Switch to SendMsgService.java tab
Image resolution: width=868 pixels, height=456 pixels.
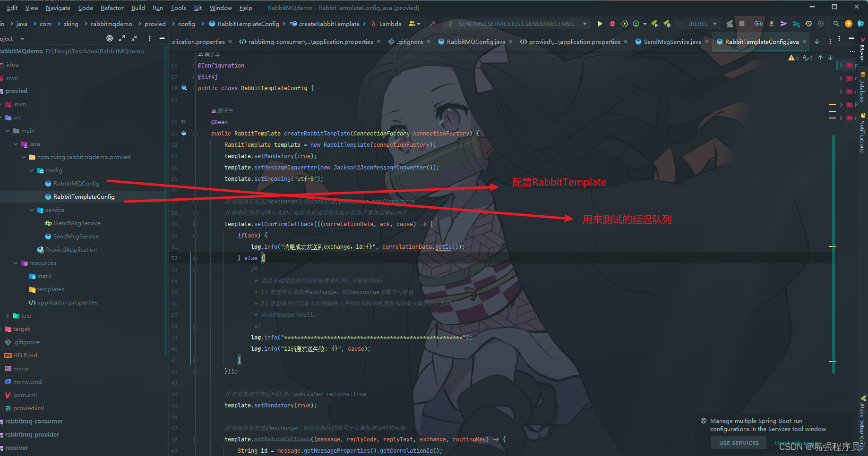672,42
